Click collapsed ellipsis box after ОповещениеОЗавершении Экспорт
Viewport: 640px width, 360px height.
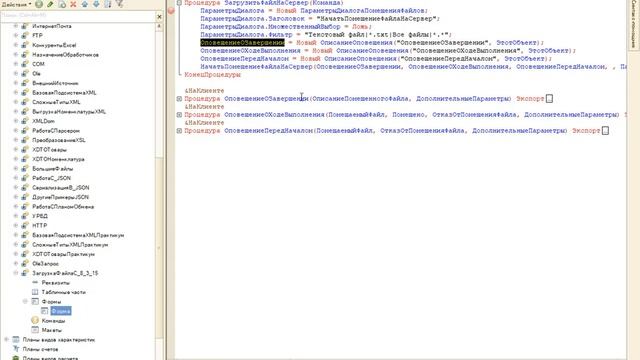[549, 99]
